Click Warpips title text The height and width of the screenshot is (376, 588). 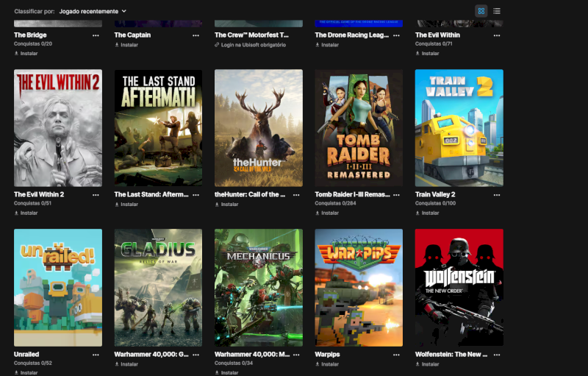327,354
